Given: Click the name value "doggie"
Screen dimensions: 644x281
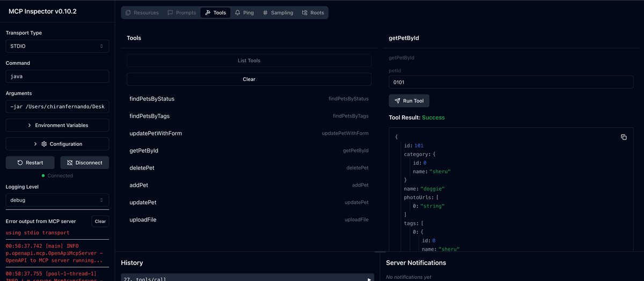Looking at the screenshot, I should coord(433,189).
